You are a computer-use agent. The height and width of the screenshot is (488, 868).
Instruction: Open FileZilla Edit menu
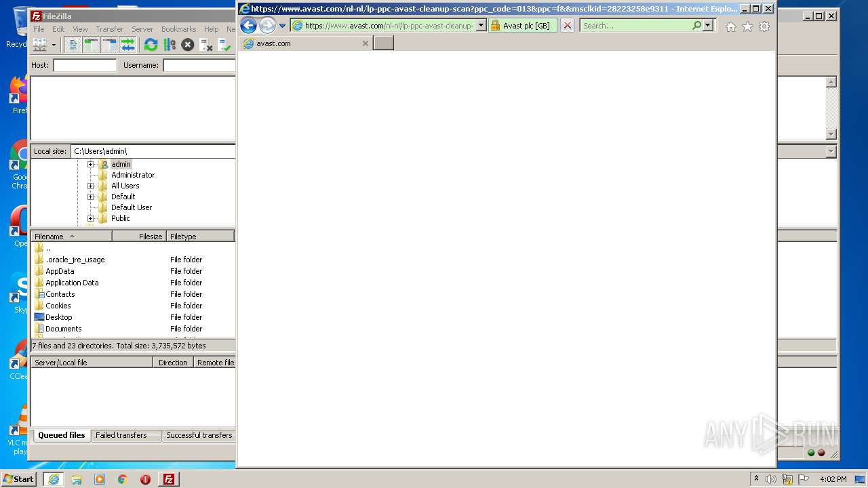click(x=58, y=29)
